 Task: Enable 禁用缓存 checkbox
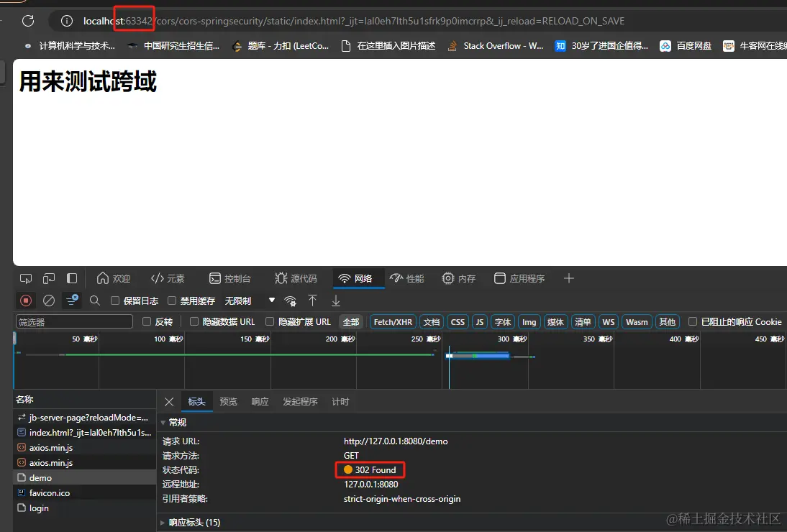(x=172, y=301)
